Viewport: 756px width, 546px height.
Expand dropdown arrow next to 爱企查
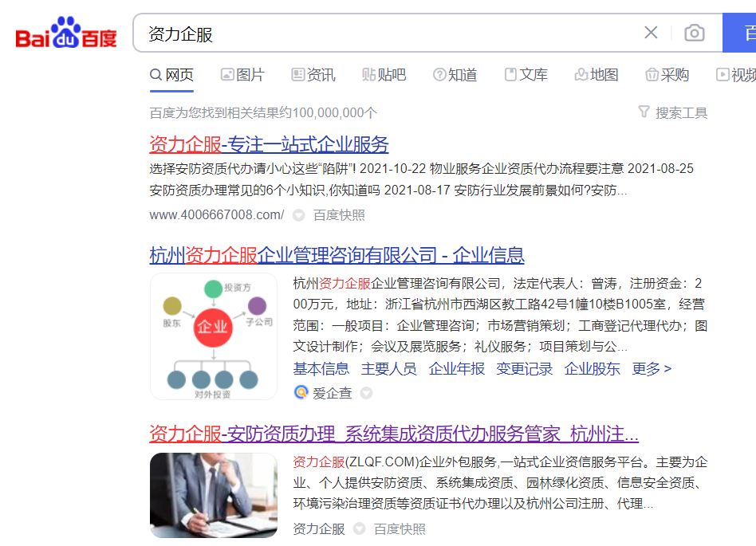[366, 393]
